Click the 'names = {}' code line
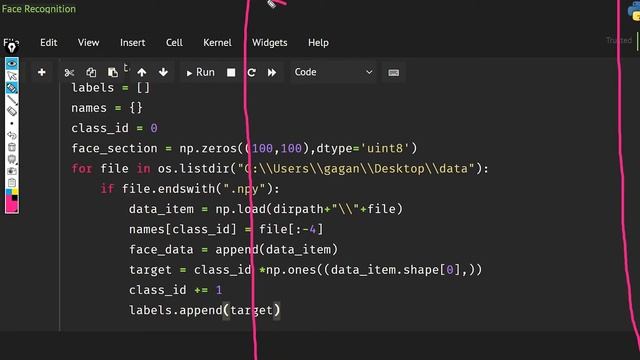Image resolution: width=640 pixels, height=360 pixels. [107, 108]
